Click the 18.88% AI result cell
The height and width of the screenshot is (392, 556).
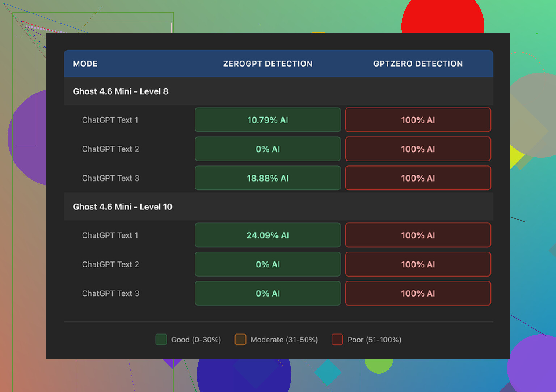(x=268, y=178)
